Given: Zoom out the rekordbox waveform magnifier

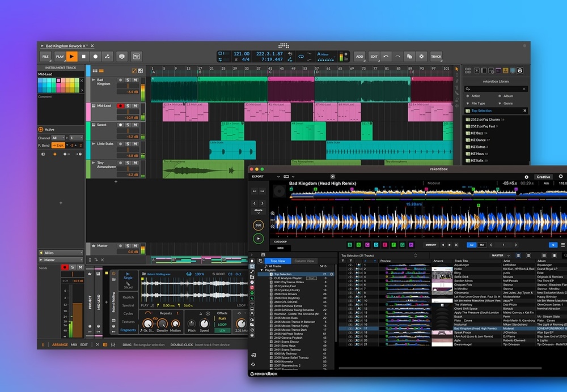Looking at the screenshot, I should point(273,227).
